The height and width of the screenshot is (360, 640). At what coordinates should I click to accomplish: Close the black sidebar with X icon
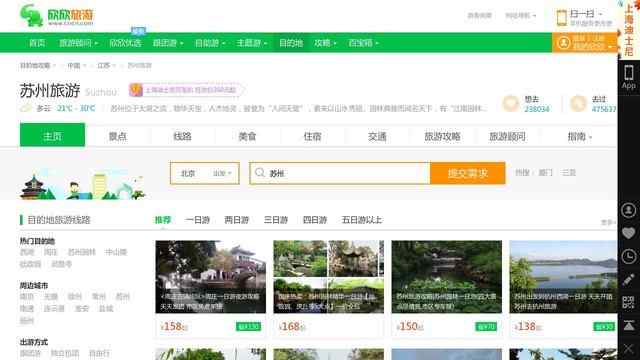(629, 349)
